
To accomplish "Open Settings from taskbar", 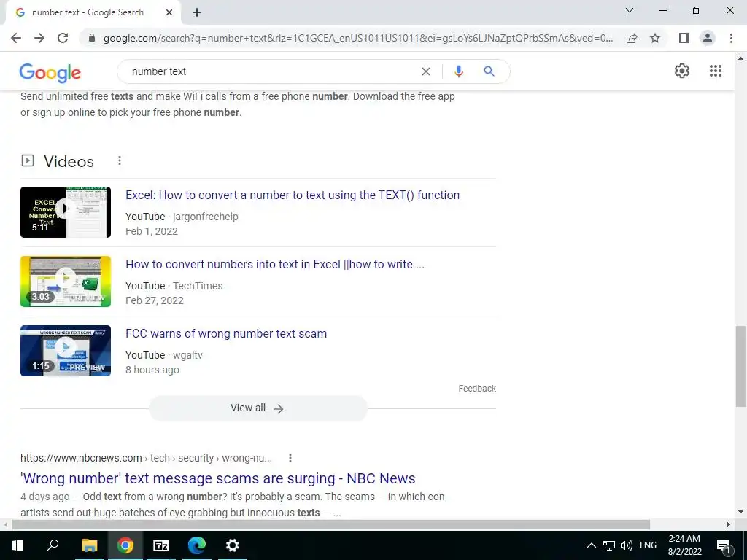I will [233, 545].
